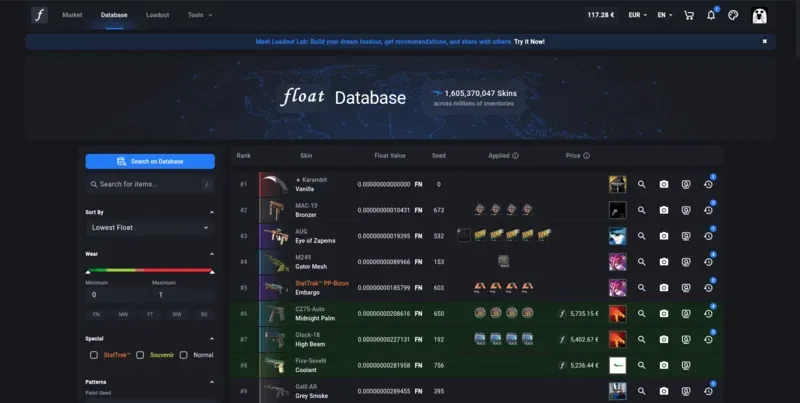Click the Search on Database button
This screenshot has width=800, height=403.
click(150, 161)
